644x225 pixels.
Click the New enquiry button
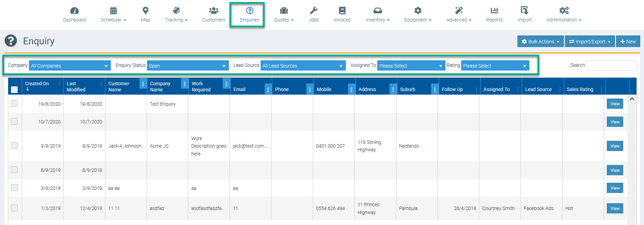pos(628,42)
